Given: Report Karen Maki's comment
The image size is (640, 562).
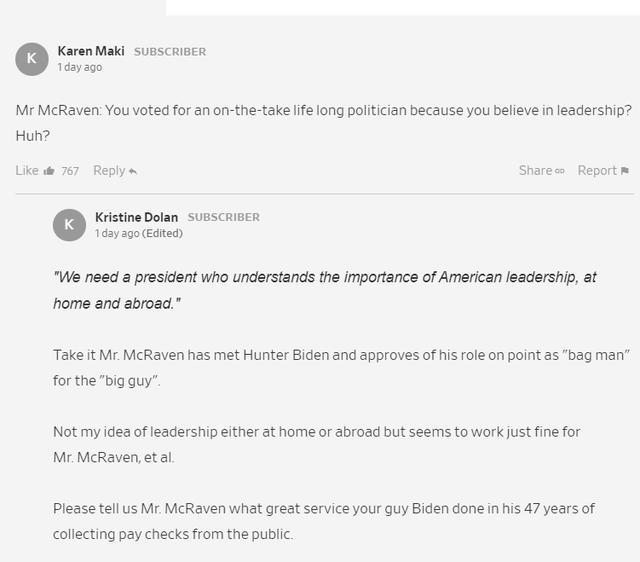Looking at the screenshot, I should pyautogui.click(x=597, y=170).
